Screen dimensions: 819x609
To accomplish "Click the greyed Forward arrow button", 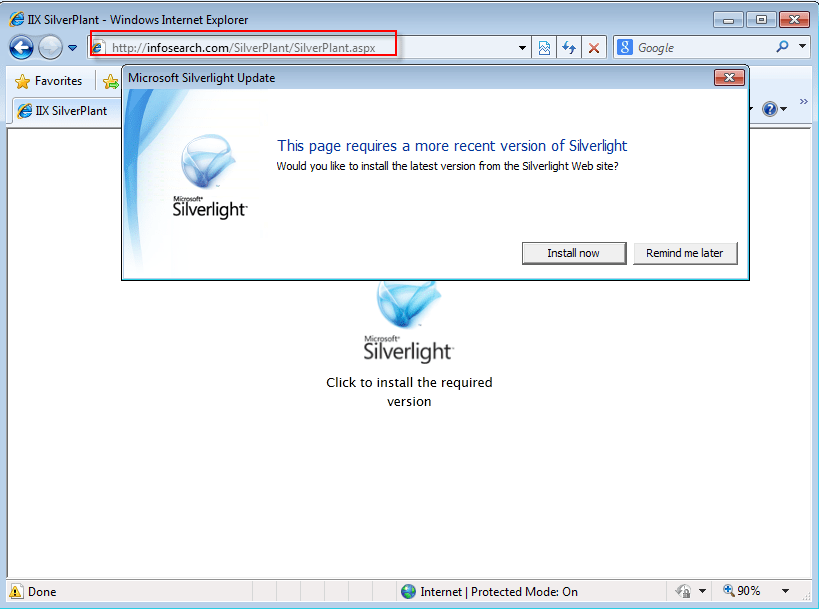I will [51, 48].
